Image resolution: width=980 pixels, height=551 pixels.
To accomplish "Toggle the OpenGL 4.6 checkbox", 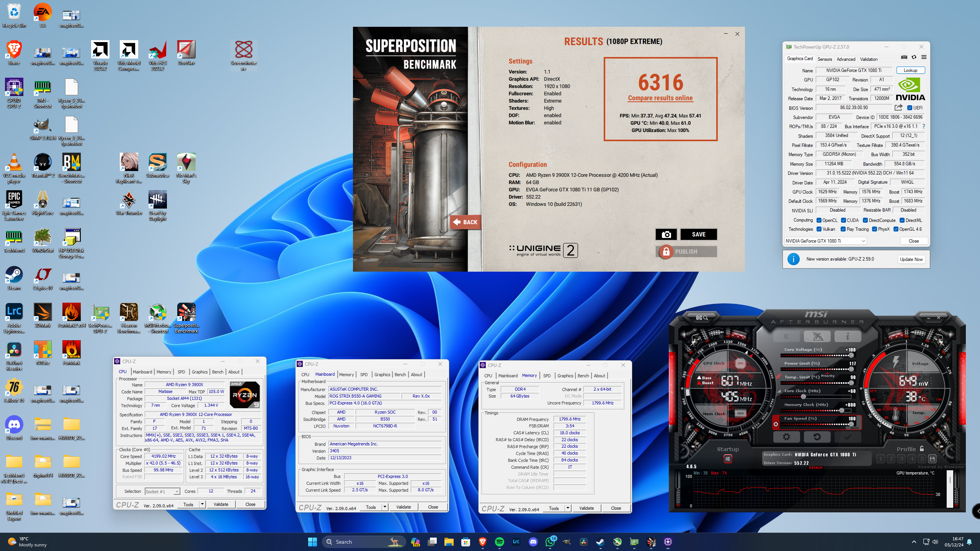I will [x=896, y=229].
